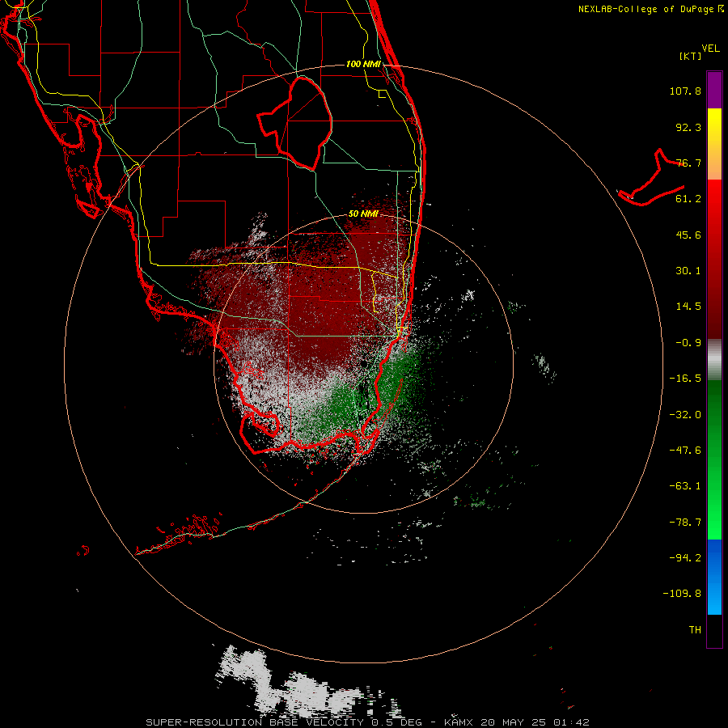
Task: Click the -94.2 velocity scale label
Action: (x=685, y=558)
